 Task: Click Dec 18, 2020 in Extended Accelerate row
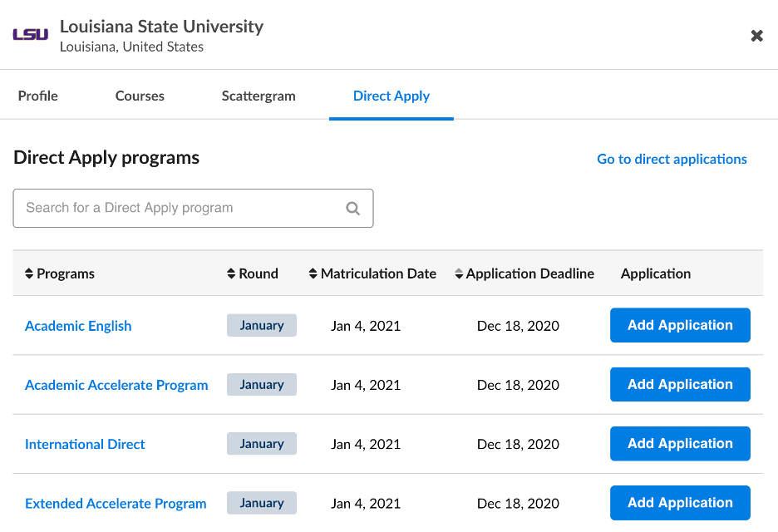[x=518, y=504]
